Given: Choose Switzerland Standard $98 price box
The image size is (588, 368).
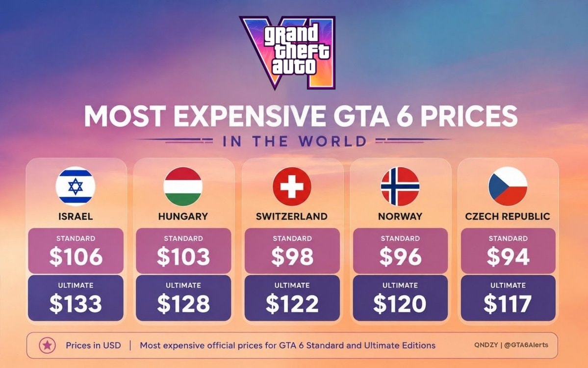Looking at the screenshot, I should click(x=292, y=251).
